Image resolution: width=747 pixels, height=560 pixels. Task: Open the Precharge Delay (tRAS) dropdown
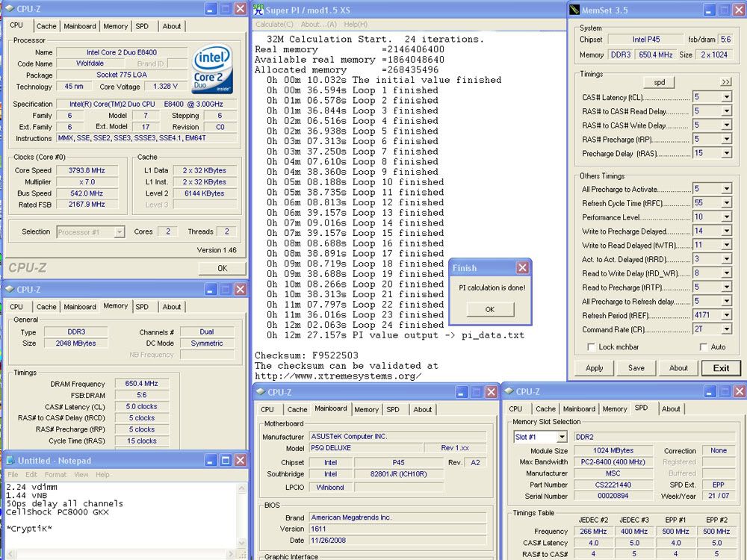[x=727, y=153]
